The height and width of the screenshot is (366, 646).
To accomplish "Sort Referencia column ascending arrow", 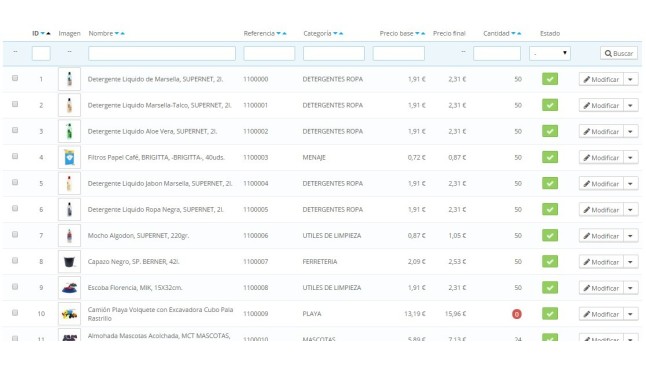I will [x=284, y=33].
